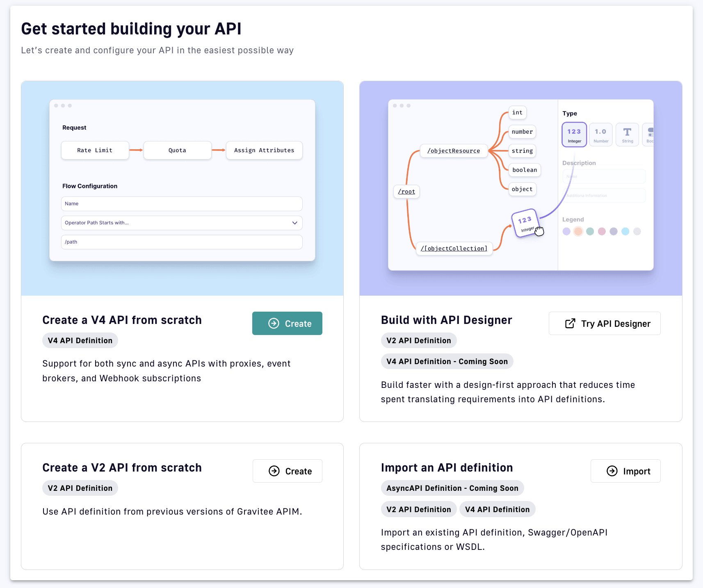Click the Name field in Flow Configuration

182,204
